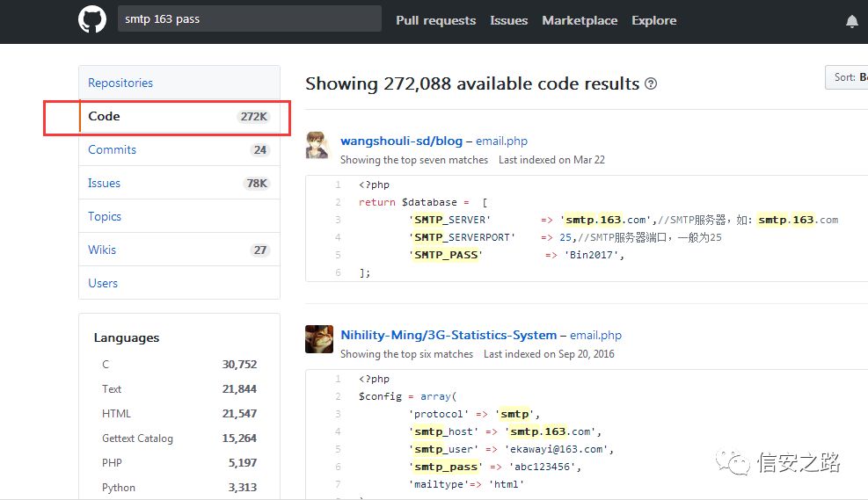Switch to Commits results

(179, 149)
